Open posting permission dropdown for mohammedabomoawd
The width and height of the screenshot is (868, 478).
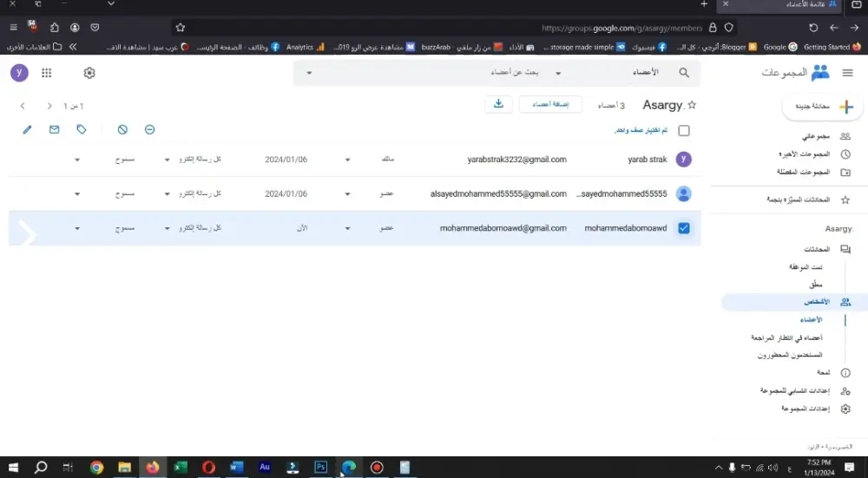pos(77,228)
